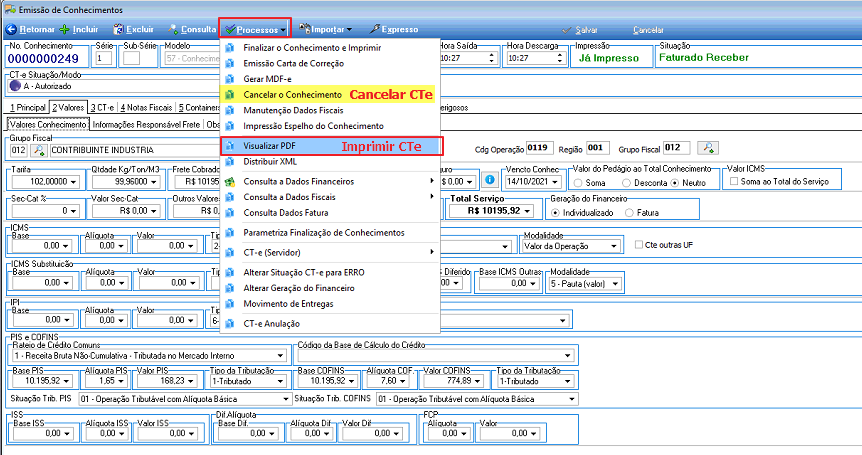
Task: Click the purple CT-e status circle icon
Action: [15, 86]
